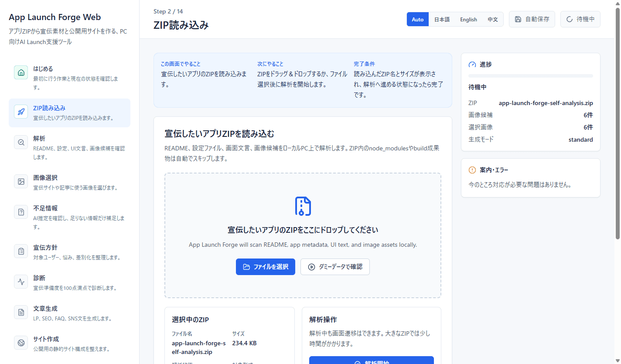The height and width of the screenshot is (364, 621).
Task: Click the warning icon beside 案内・エラー
Action: tap(472, 170)
